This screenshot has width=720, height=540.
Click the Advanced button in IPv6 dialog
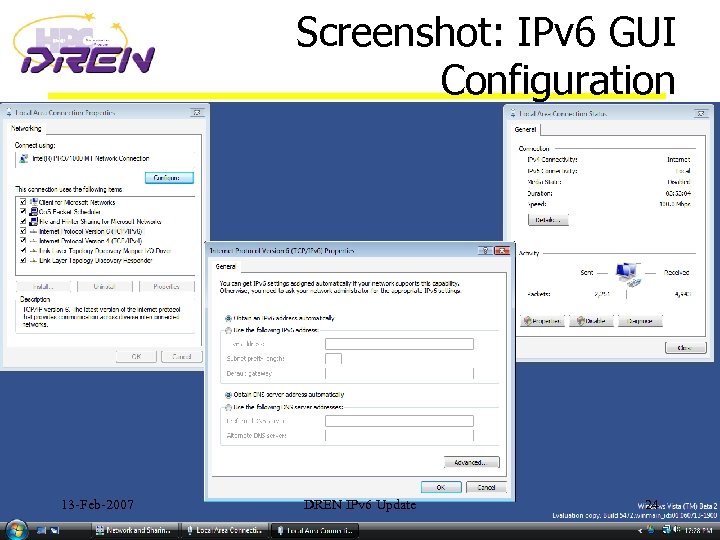click(x=472, y=462)
